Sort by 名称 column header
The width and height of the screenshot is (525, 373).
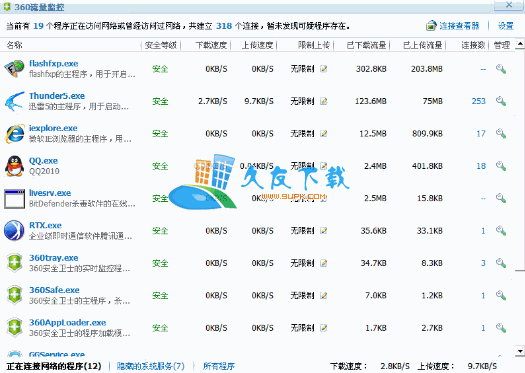pyautogui.click(x=14, y=45)
